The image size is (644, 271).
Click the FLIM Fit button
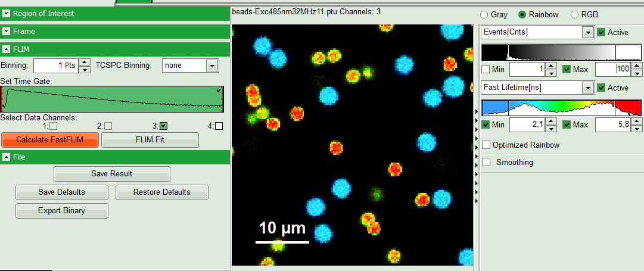[150, 140]
